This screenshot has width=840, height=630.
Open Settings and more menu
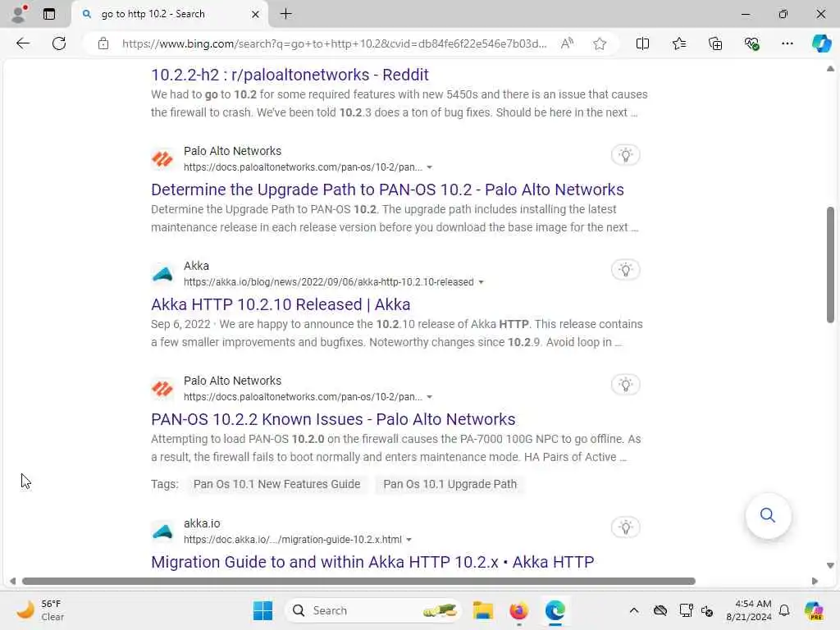[x=787, y=43]
